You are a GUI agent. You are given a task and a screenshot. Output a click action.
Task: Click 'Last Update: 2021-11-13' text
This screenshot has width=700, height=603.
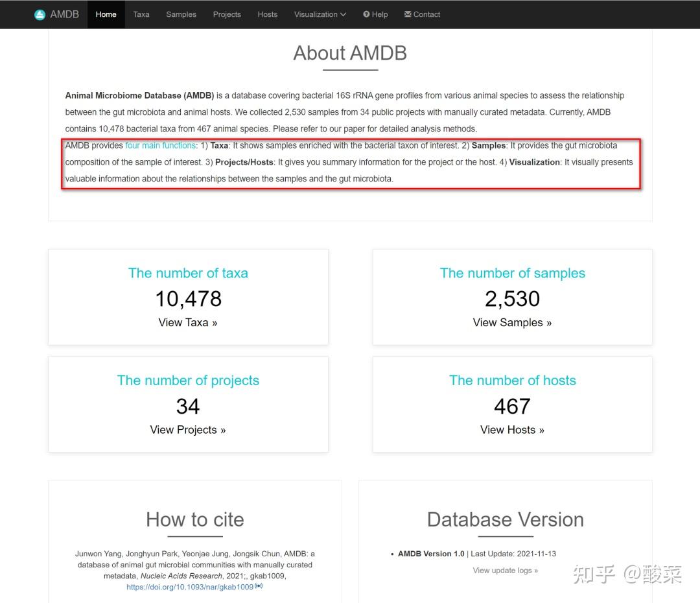(x=513, y=554)
